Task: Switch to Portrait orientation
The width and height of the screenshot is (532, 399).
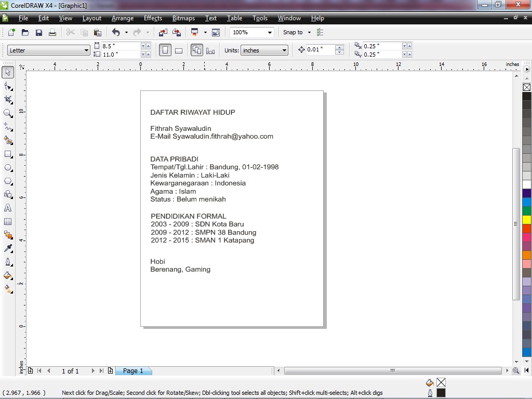Action: (165, 50)
